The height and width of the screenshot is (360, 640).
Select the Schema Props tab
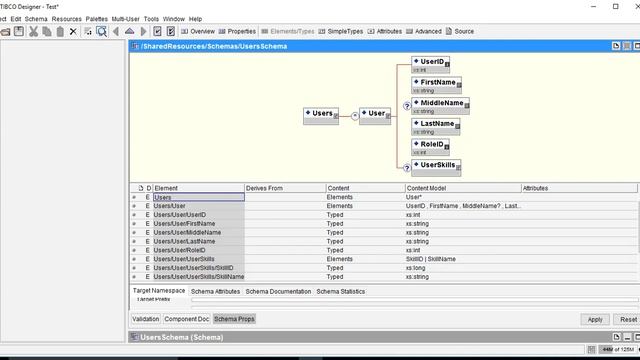tap(234, 319)
